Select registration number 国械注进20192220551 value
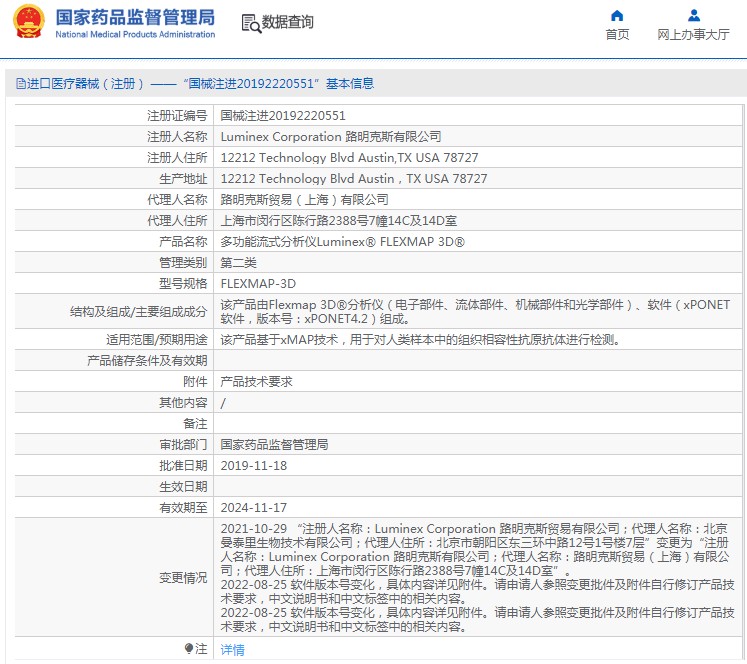 point(283,116)
